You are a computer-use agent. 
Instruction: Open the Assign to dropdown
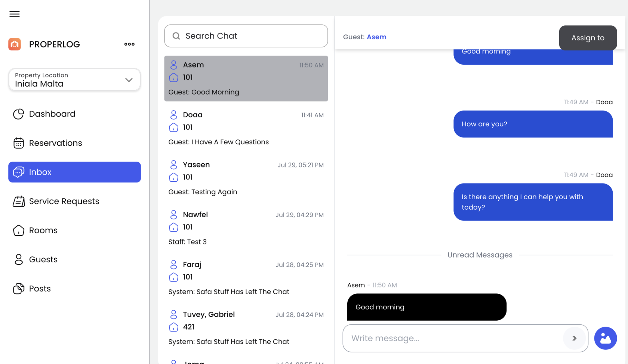pos(588,38)
